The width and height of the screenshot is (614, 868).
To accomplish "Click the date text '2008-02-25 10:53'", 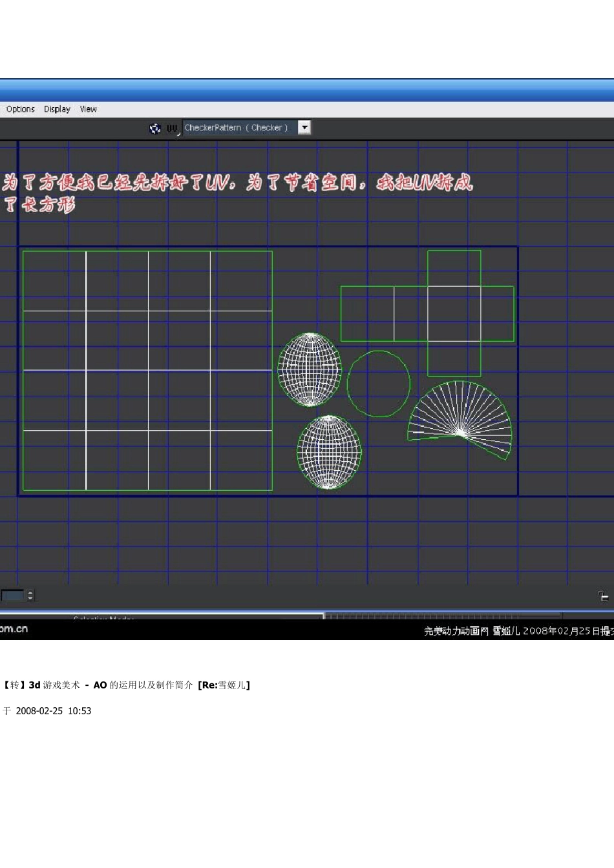I will [54, 711].
